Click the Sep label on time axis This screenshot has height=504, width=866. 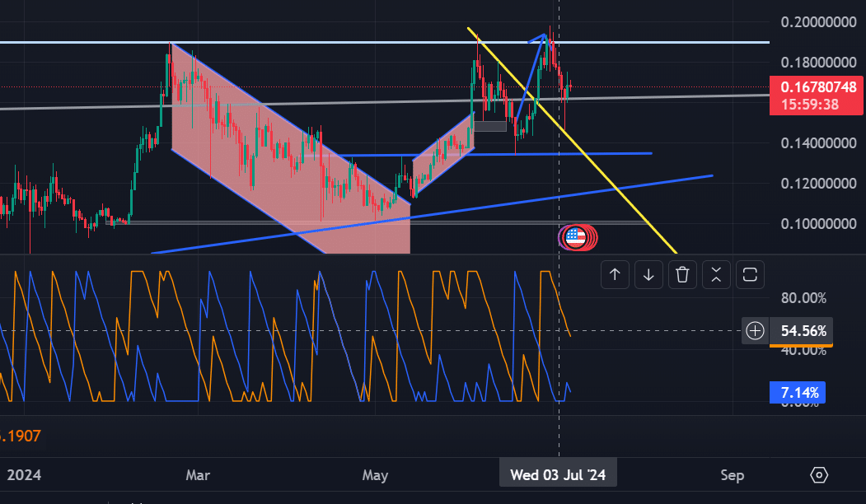coord(732,475)
